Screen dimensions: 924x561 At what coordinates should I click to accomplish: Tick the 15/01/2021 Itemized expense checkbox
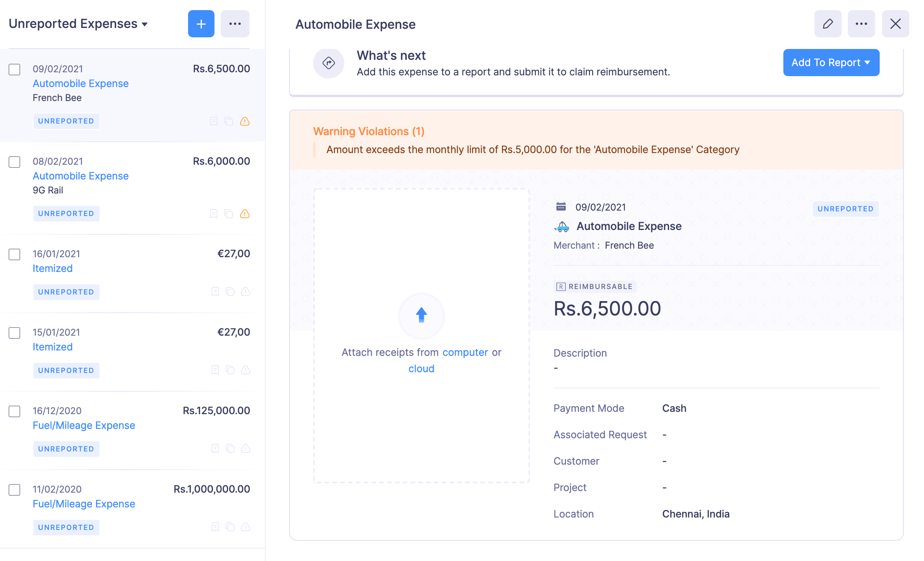click(x=14, y=333)
